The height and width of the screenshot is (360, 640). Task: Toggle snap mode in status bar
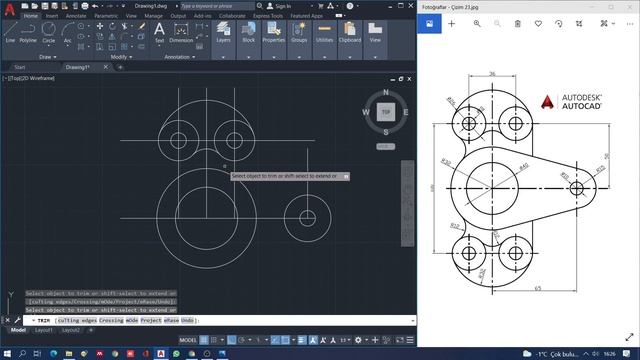213,340
